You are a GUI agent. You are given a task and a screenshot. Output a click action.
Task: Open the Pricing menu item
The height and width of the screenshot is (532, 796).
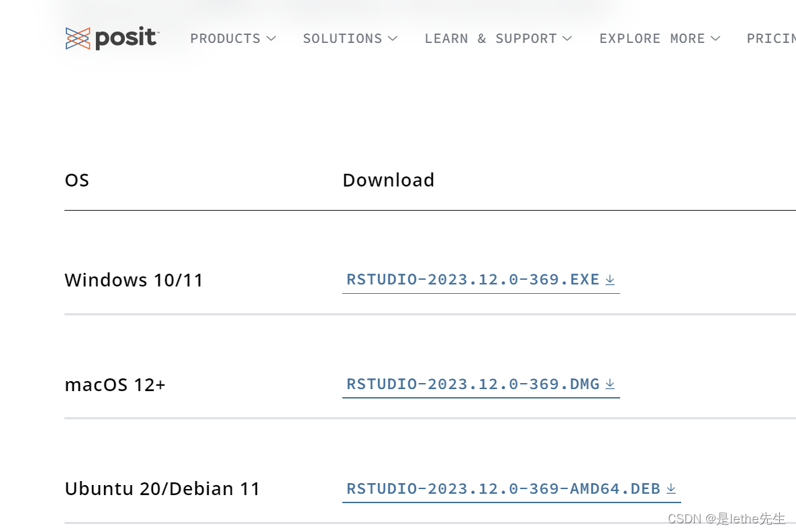point(771,39)
